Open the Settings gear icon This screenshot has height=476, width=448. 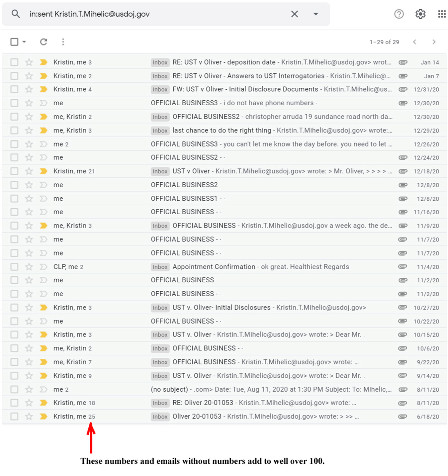pyautogui.click(x=420, y=14)
